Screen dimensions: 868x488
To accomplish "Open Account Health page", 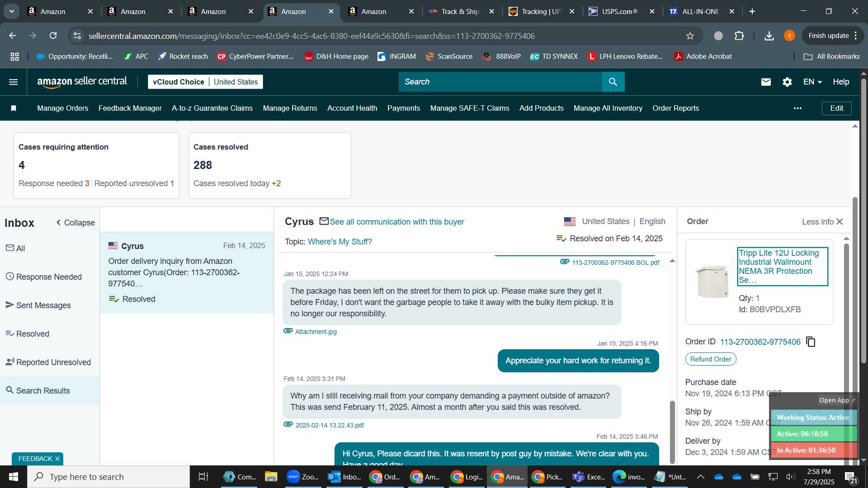I will coord(352,108).
